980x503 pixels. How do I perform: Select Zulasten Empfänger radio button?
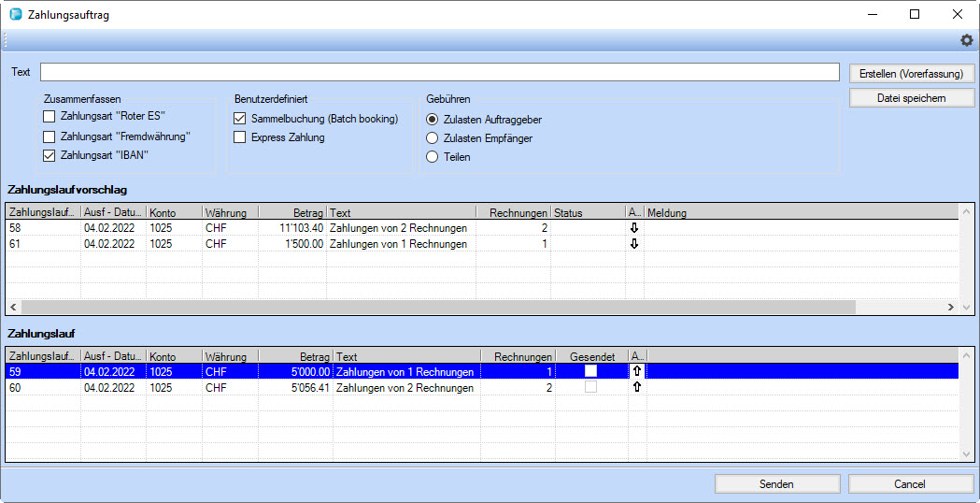click(x=432, y=138)
